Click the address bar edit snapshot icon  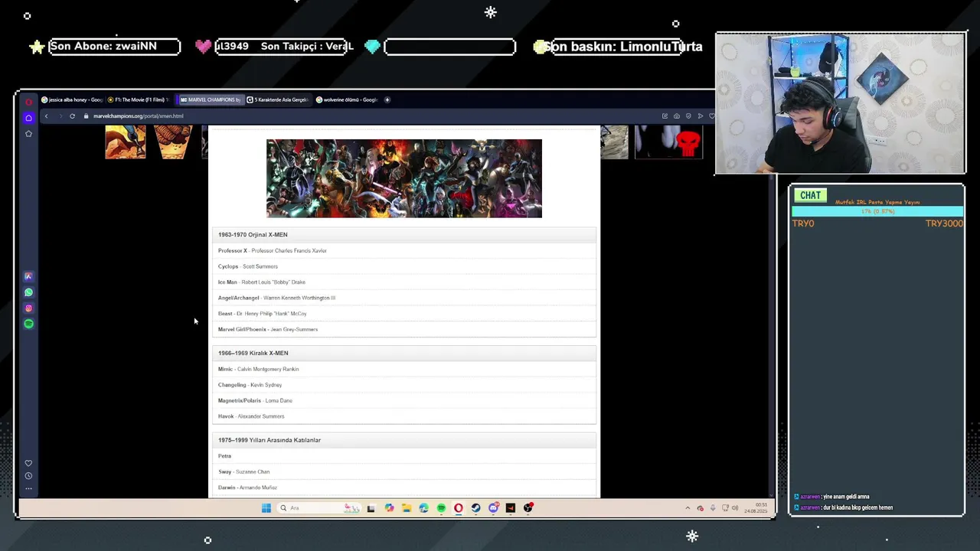(665, 116)
